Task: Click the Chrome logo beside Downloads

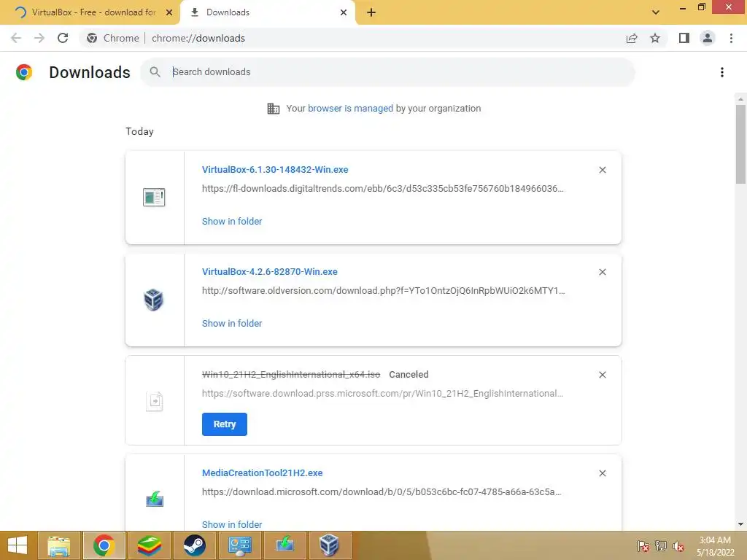Action: [24, 72]
